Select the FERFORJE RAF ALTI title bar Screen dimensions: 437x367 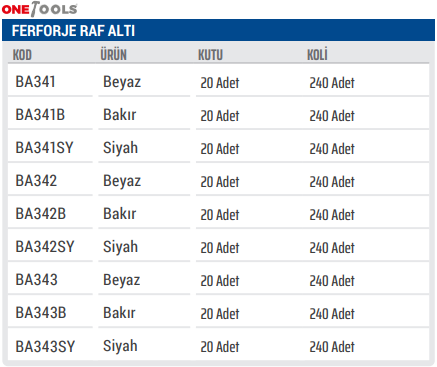(x=218, y=30)
